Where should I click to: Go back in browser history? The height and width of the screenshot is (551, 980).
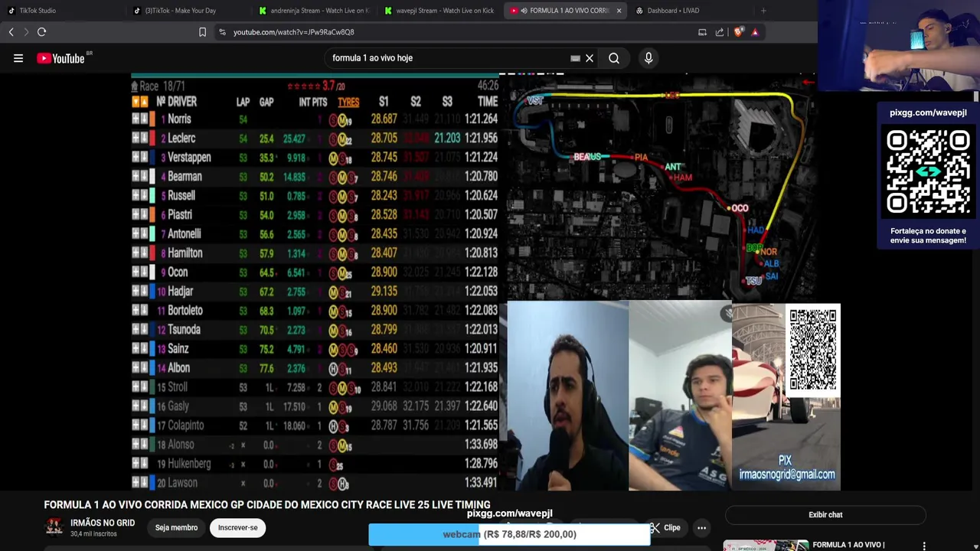pos(11,32)
